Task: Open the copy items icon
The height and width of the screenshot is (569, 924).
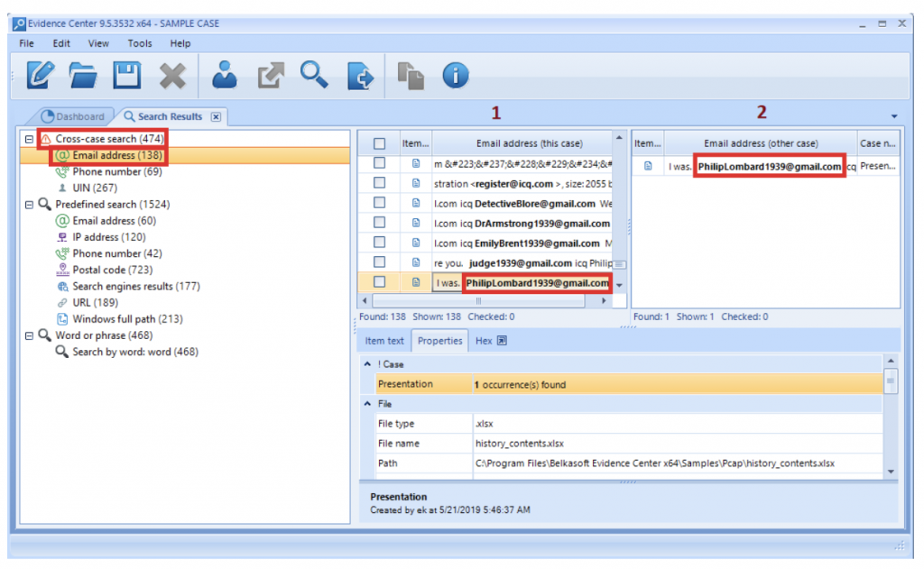Action: coord(411,75)
